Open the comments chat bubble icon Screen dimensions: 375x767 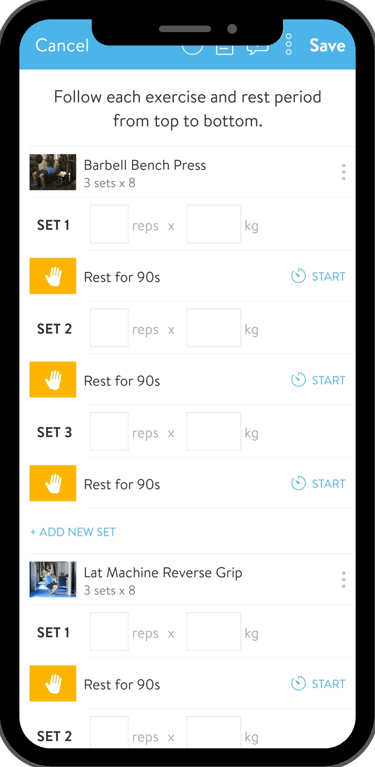pos(258,48)
